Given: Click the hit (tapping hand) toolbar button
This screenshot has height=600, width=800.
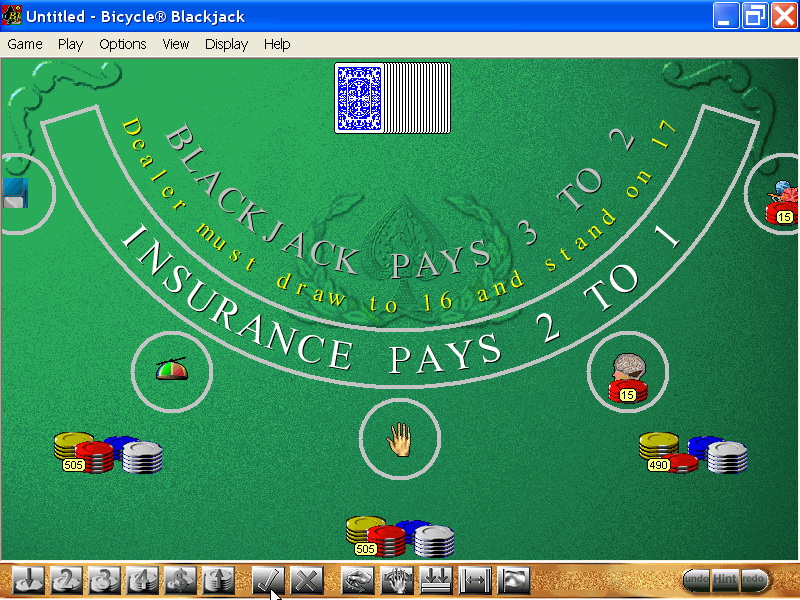Looking at the screenshot, I should [358, 580].
